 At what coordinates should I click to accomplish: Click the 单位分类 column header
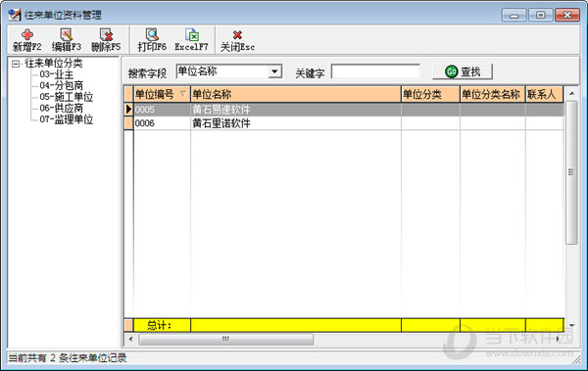click(430, 94)
